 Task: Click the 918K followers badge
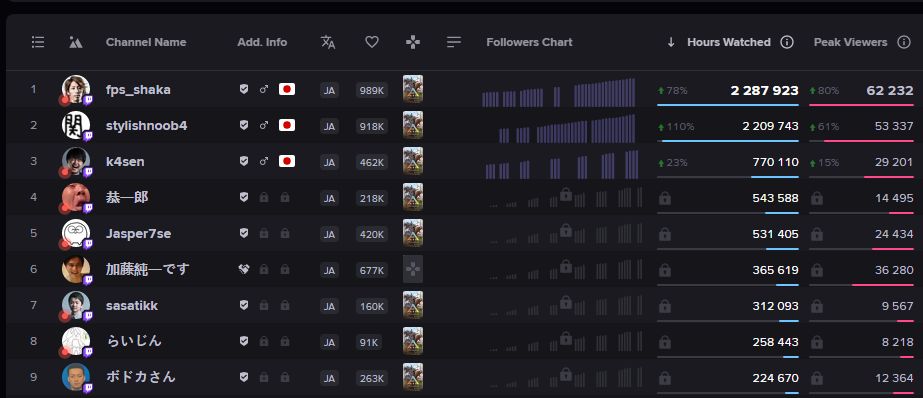click(371, 126)
